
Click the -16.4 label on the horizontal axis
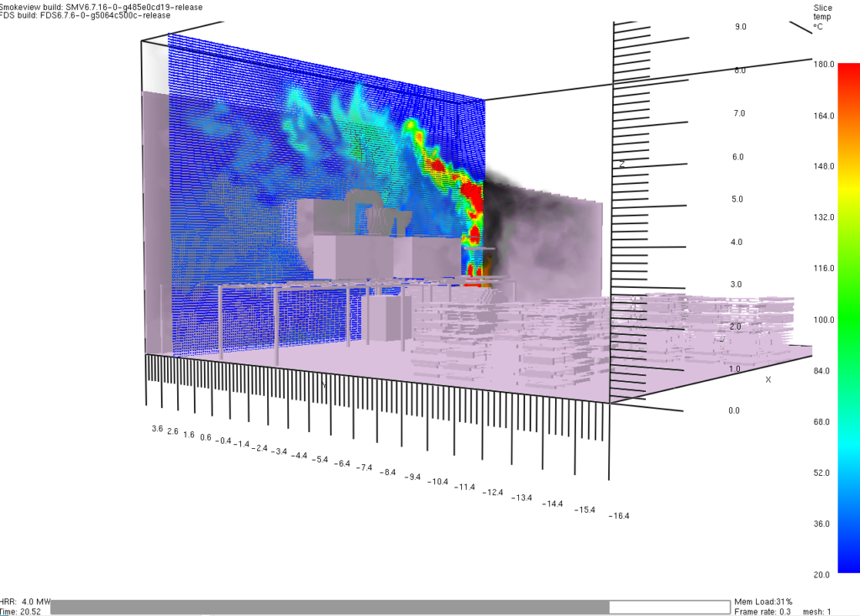point(618,516)
